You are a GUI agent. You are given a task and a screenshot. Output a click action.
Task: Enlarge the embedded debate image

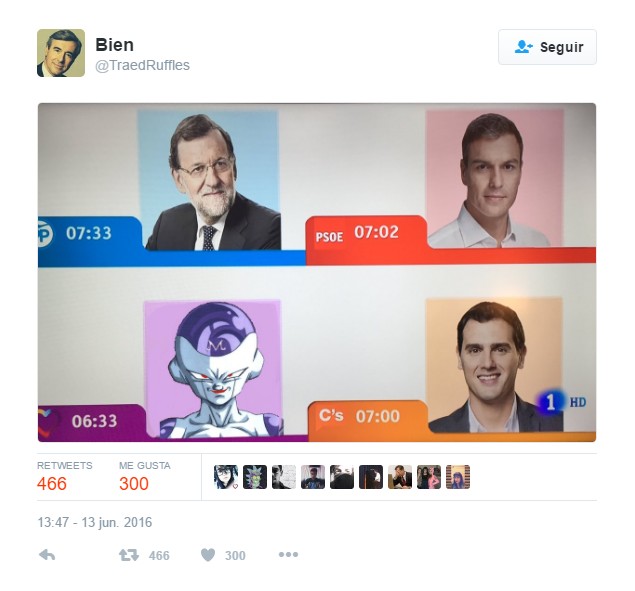317,272
